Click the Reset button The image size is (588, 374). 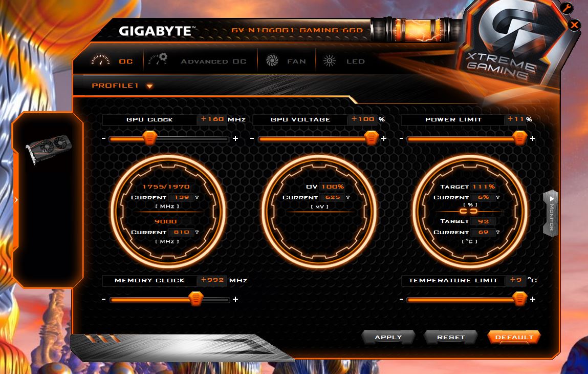click(x=451, y=337)
